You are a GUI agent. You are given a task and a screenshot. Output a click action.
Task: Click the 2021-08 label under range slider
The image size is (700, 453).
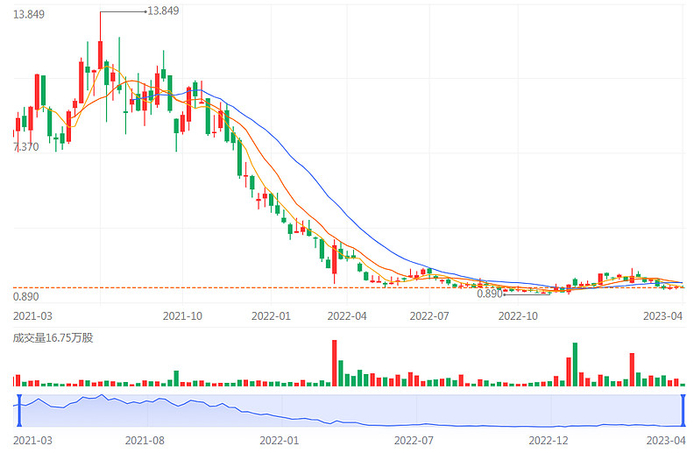point(145,441)
